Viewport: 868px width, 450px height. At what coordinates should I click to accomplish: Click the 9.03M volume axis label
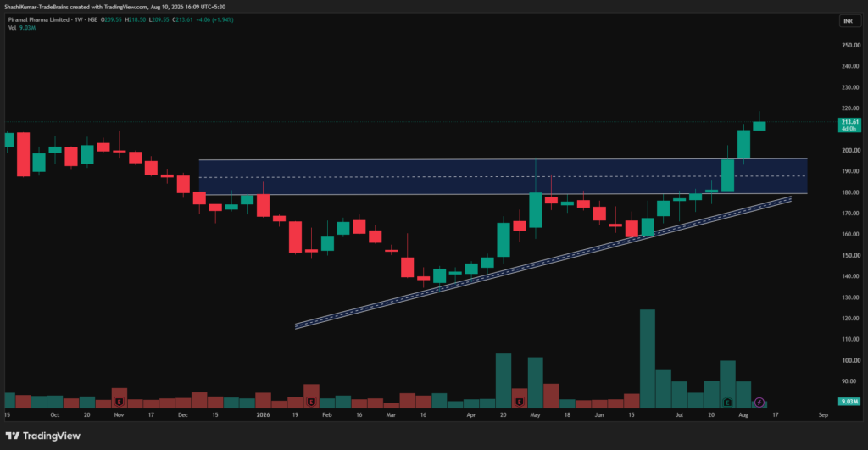click(849, 402)
